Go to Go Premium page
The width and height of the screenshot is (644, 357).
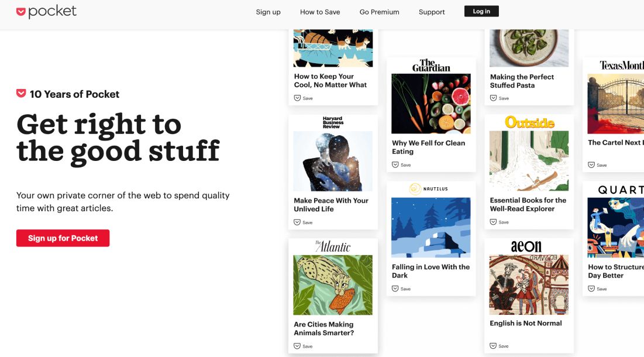[x=379, y=12]
